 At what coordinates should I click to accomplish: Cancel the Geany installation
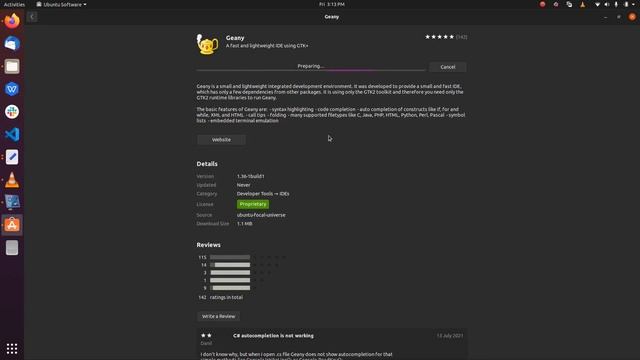click(x=447, y=67)
